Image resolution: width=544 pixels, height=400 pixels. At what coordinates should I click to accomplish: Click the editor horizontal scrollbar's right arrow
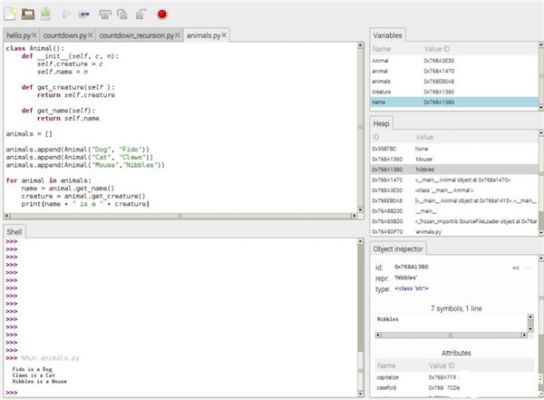(354, 216)
